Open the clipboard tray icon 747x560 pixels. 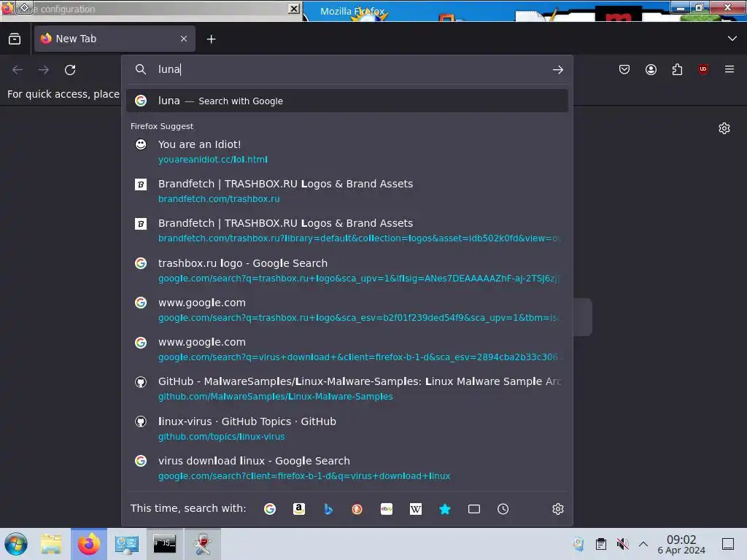pyautogui.click(x=601, y=544)
